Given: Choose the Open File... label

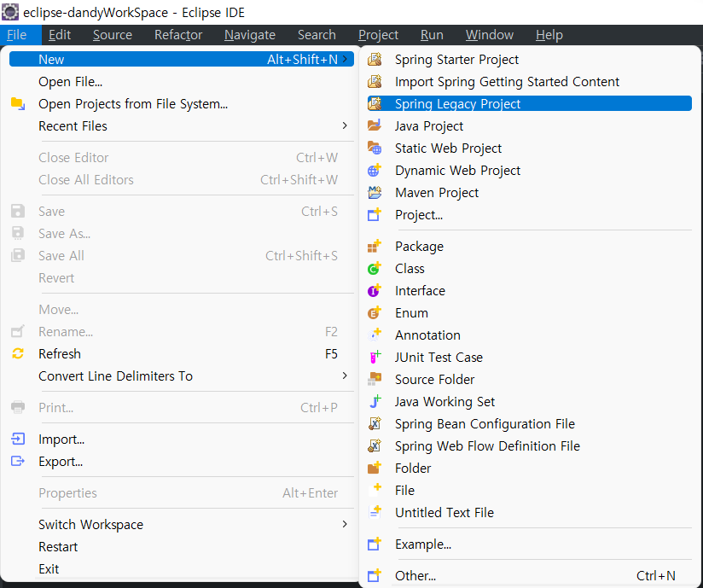Looking at the screenshot, I should (x=71, y=82).
